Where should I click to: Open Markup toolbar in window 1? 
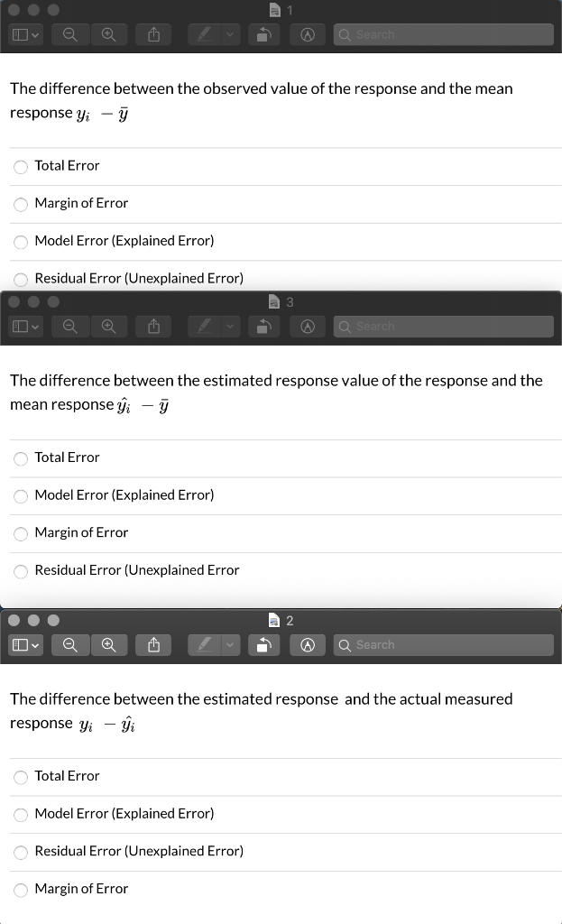click(308, 35)
